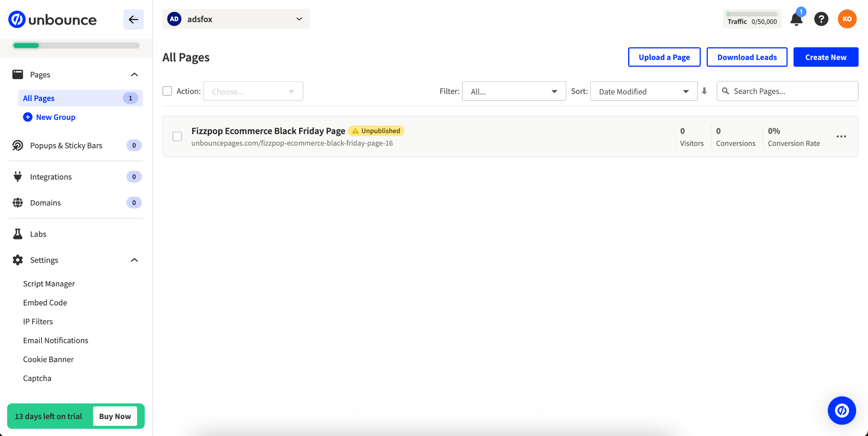The height and width of the screenshot is (436, 868).
Task: Click the KO user avatar
Action: [847, 19]
